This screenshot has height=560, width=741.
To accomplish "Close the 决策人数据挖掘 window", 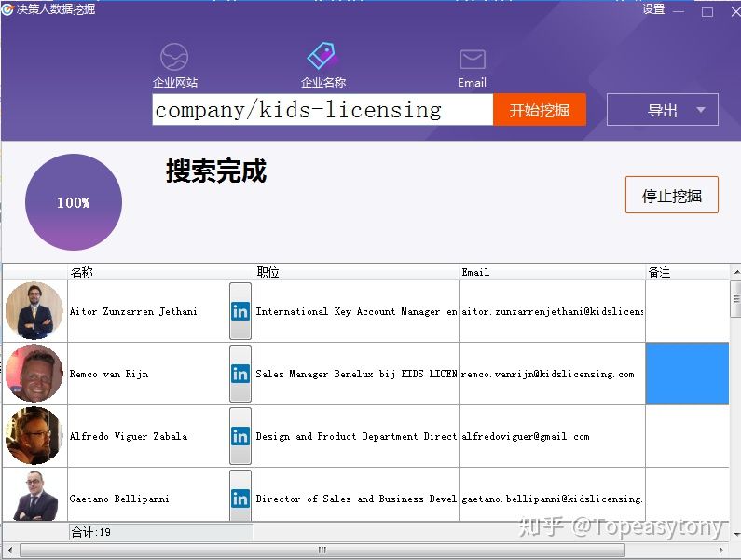I will pyautogui.click(x=735, y=11).
